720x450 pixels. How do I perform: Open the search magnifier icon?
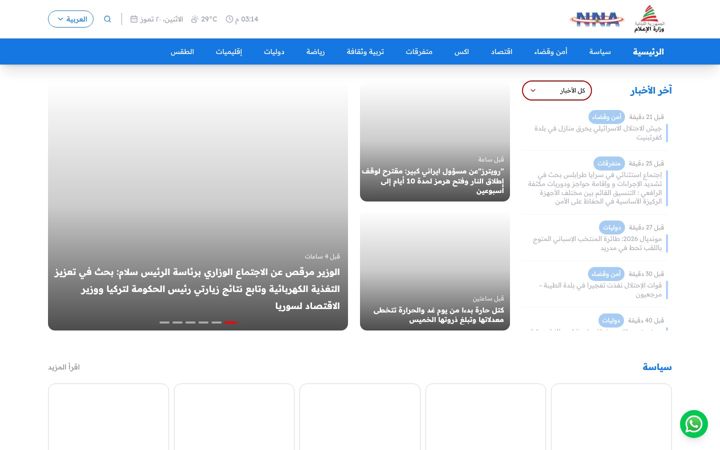pyautogui.click(x=107, y=19)
